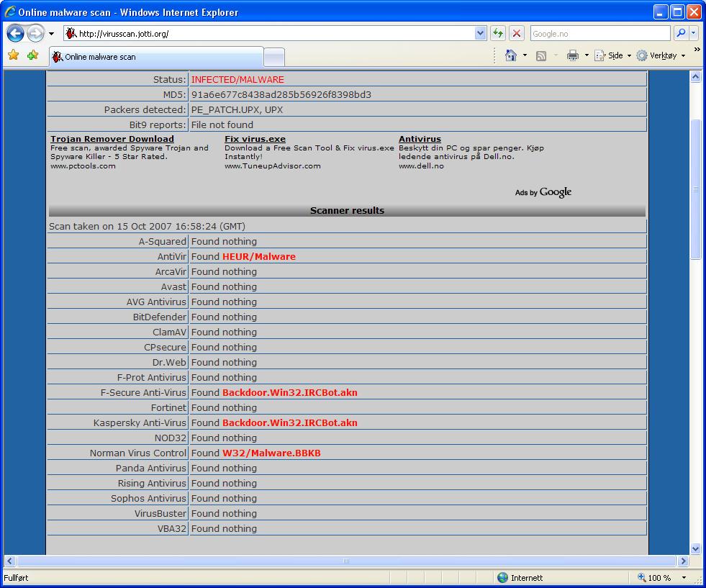706x588 pixels.
Task: Click the Google.no search box
Action: (x=600, y=33)
